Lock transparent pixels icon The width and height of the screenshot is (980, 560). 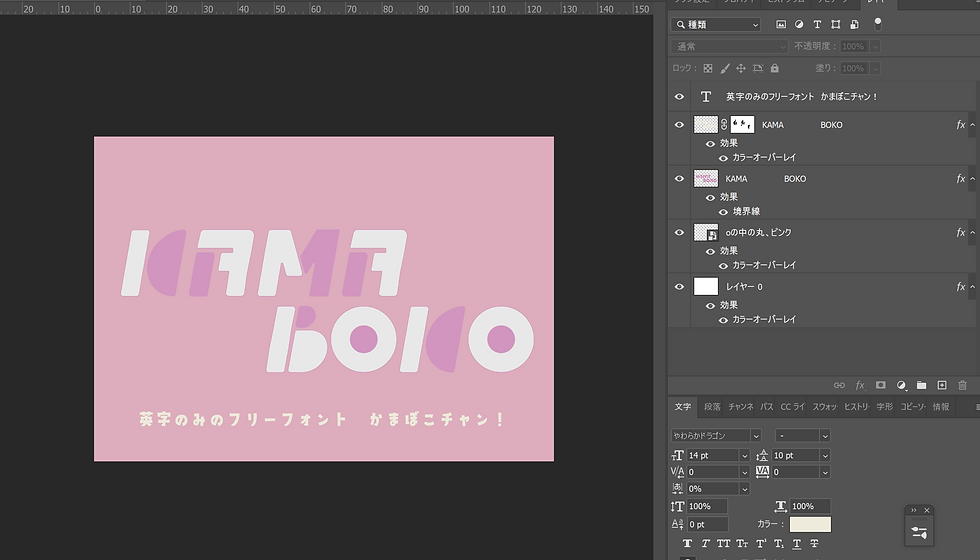(708, 68)
